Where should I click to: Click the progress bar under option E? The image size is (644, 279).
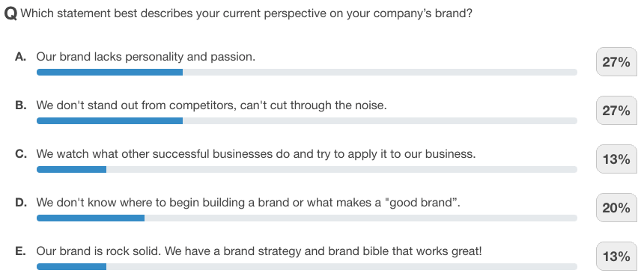[307, 267]
